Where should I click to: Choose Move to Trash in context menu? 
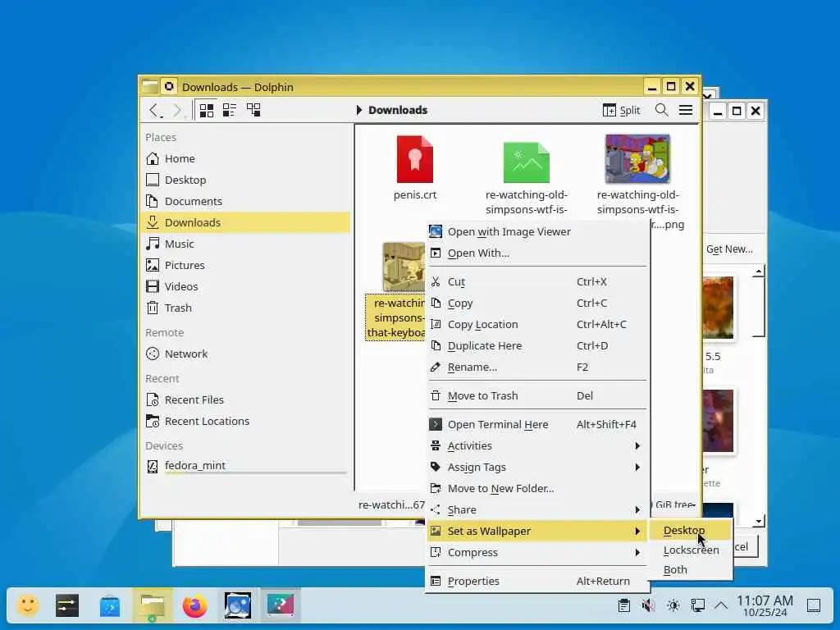[x=537, y=396]
